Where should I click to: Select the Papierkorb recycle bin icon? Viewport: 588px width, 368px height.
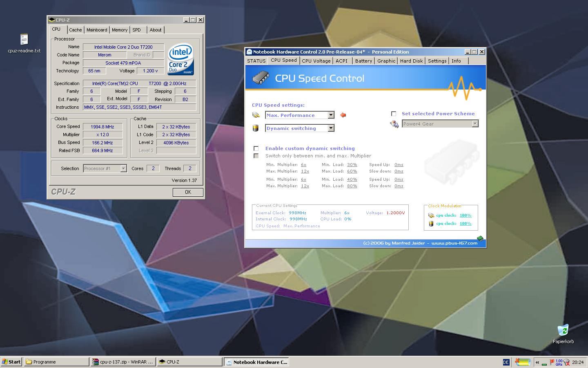[x=563, y=330]
